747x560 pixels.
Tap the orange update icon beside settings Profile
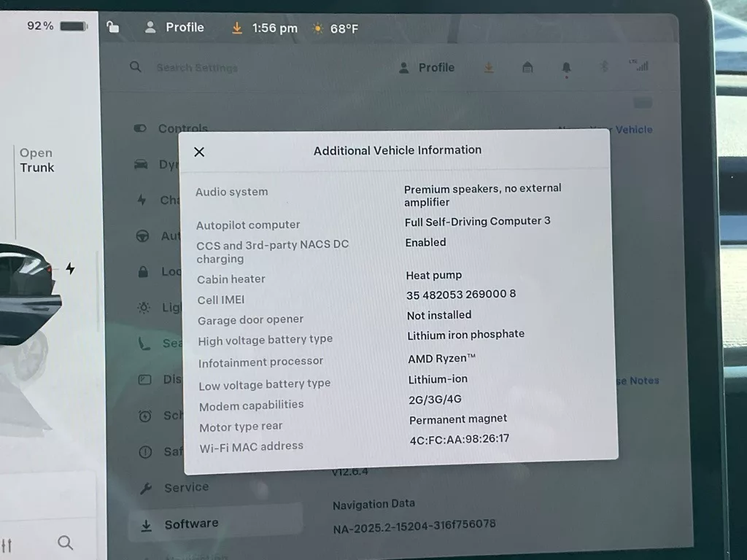click(489, 67)
